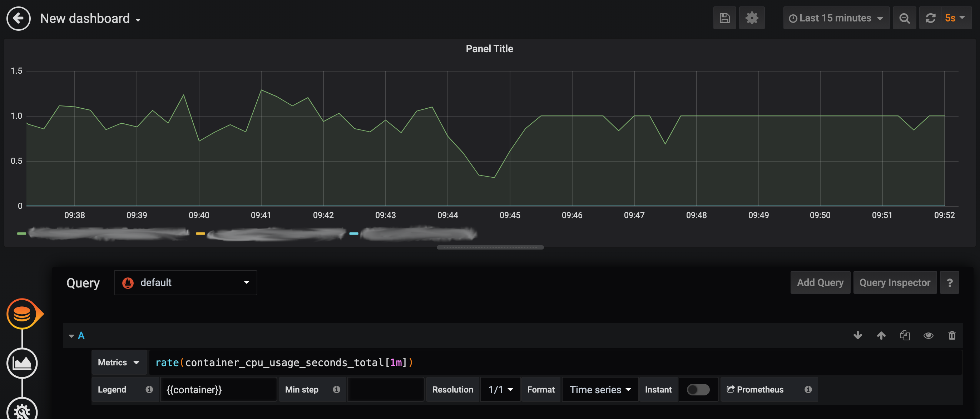The height and width of the screenshot is (419, 980).
Task: Open the Metrics dropdown menu
Action: [x=119, y=362]
